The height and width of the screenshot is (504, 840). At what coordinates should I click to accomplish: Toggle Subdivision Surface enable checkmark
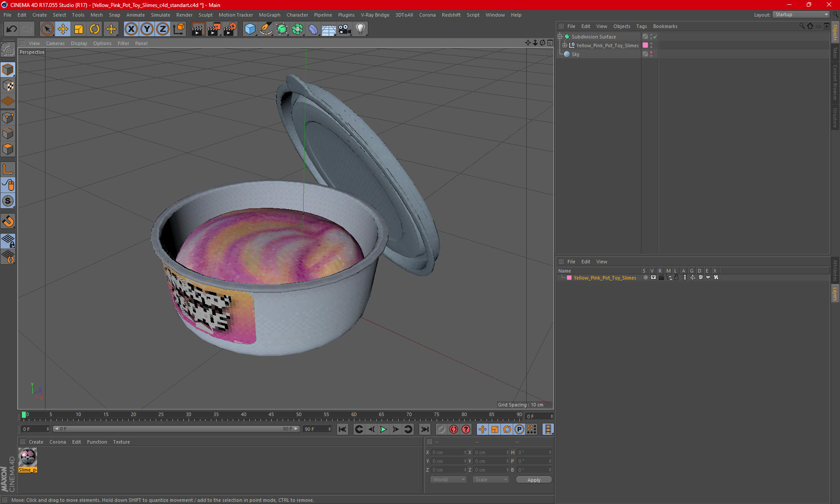coord(655,37)
